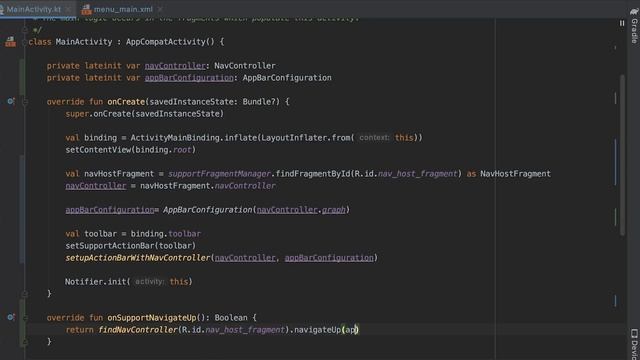640x360 pixels.
Task: Collapse the onSupportNavigateUp function fold marker
Action: click(x=25, y=317)
